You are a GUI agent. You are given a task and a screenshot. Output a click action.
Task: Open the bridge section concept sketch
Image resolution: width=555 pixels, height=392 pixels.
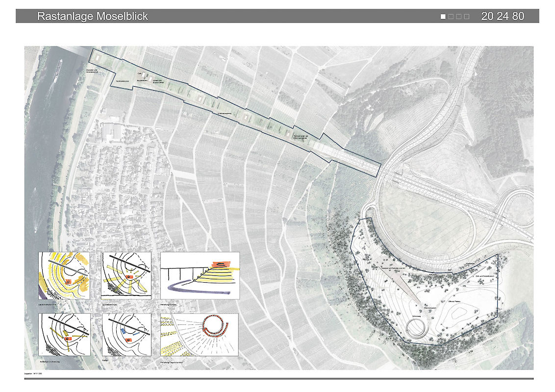click(200, 275)
